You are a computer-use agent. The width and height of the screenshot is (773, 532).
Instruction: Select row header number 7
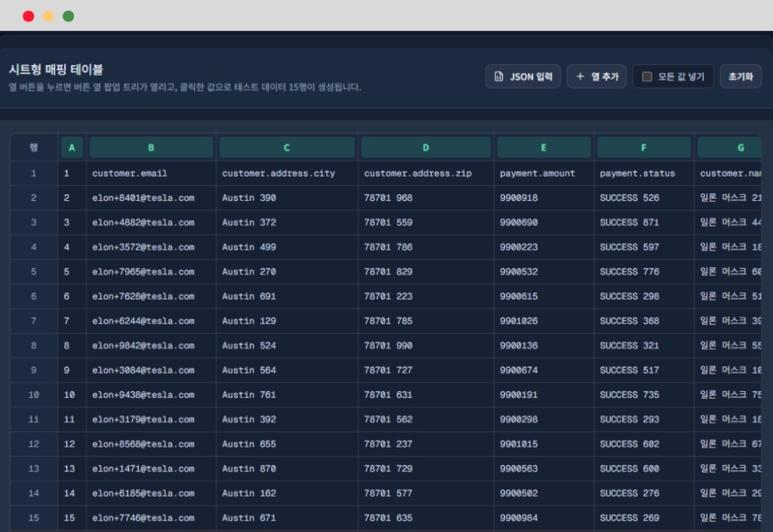[x=33, y=321]
